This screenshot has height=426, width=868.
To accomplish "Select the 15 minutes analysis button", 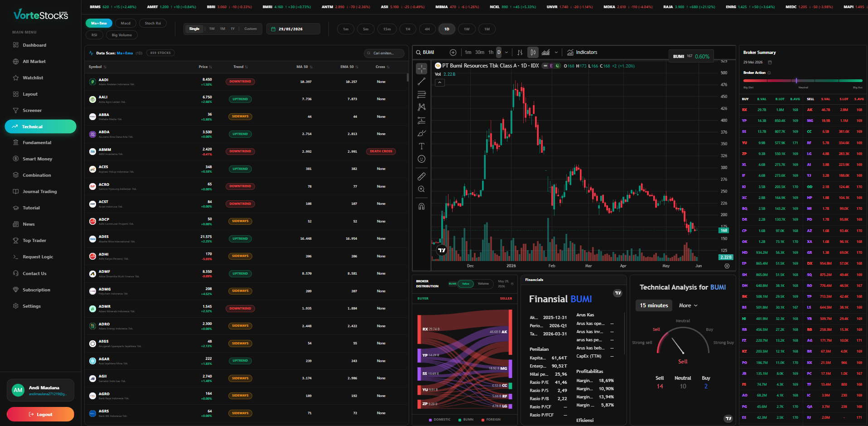I will tap(654, 305).
